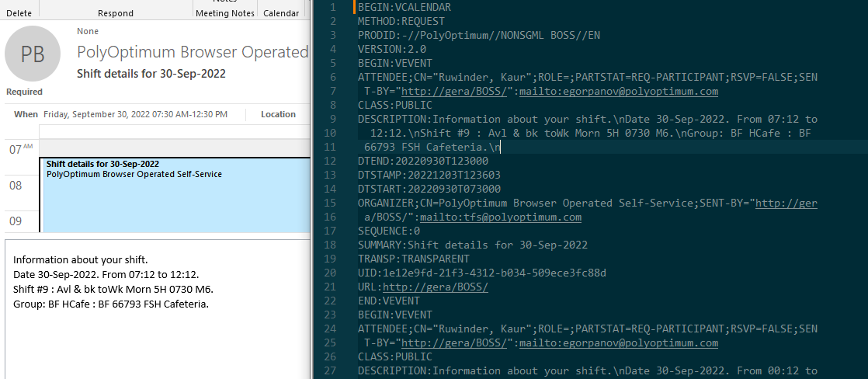Viewport: 868px width, 379px height.
Task: Click the When date and time field
Action: pos(135,114)
